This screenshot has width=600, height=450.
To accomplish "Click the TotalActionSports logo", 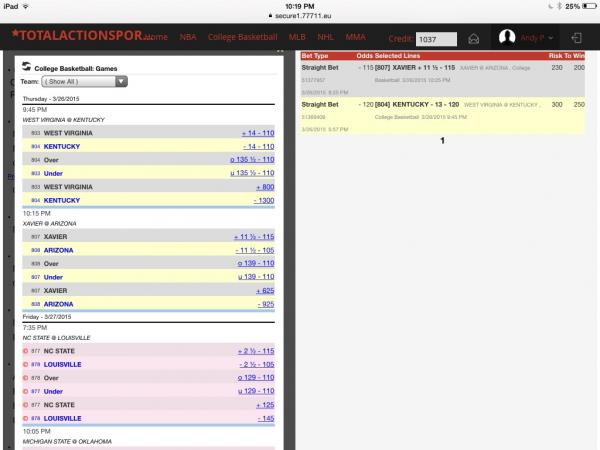I will pyautogui.click(x=74, y=36).
